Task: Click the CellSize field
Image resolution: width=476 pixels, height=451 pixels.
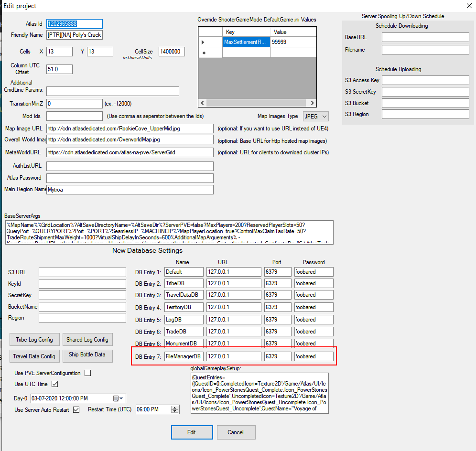Action: point(172,52)
